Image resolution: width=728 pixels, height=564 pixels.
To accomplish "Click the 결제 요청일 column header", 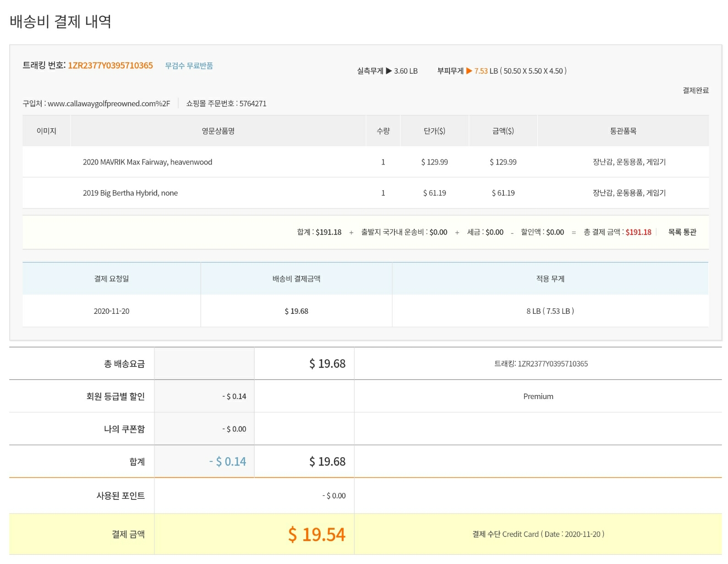I will [111, 279].
